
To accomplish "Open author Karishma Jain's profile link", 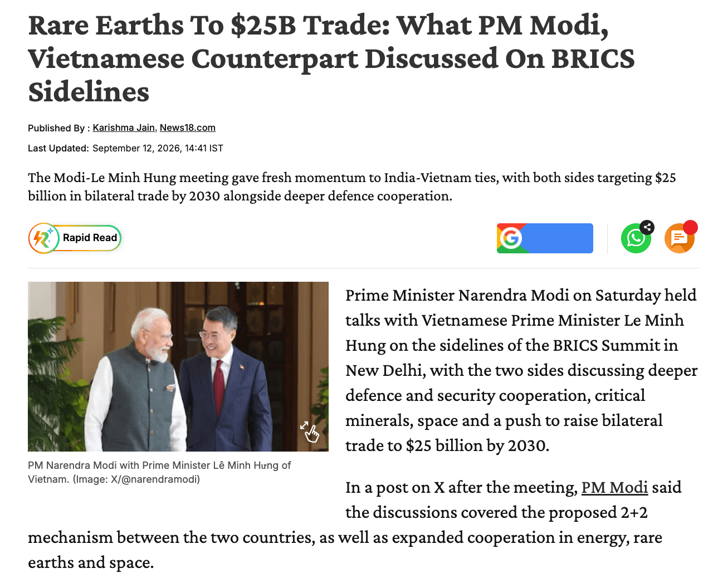I will 124,128.
